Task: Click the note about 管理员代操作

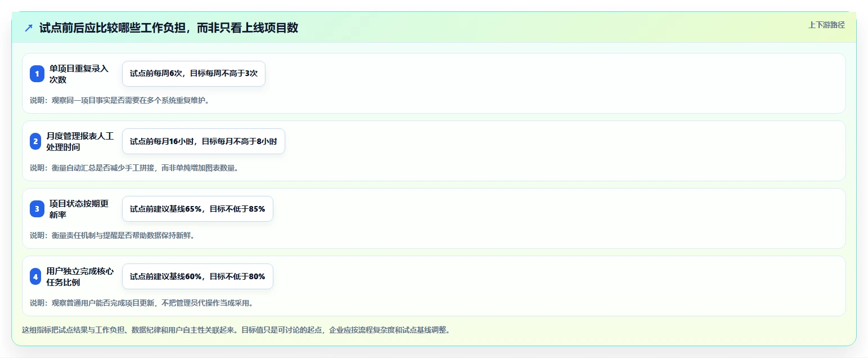Action: point(141,303)
